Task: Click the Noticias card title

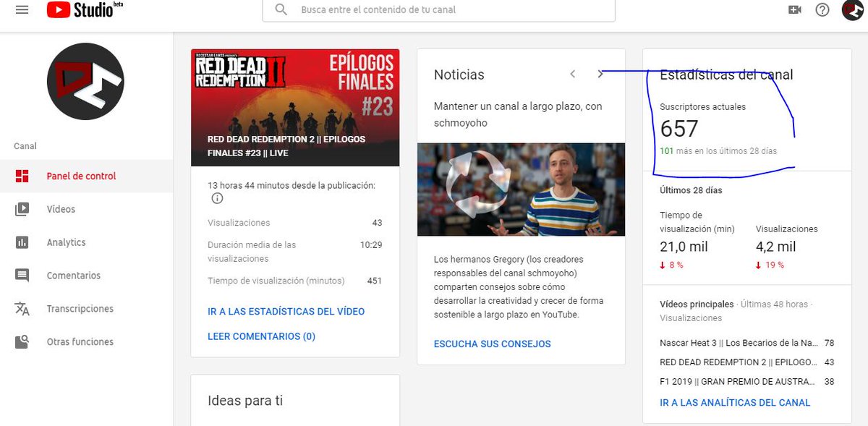Action: (x=459, y=74)
